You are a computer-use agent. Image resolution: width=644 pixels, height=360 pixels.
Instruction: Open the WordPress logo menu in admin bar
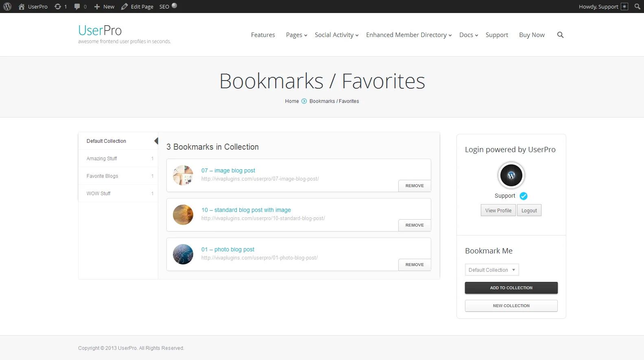coord(7,7)
